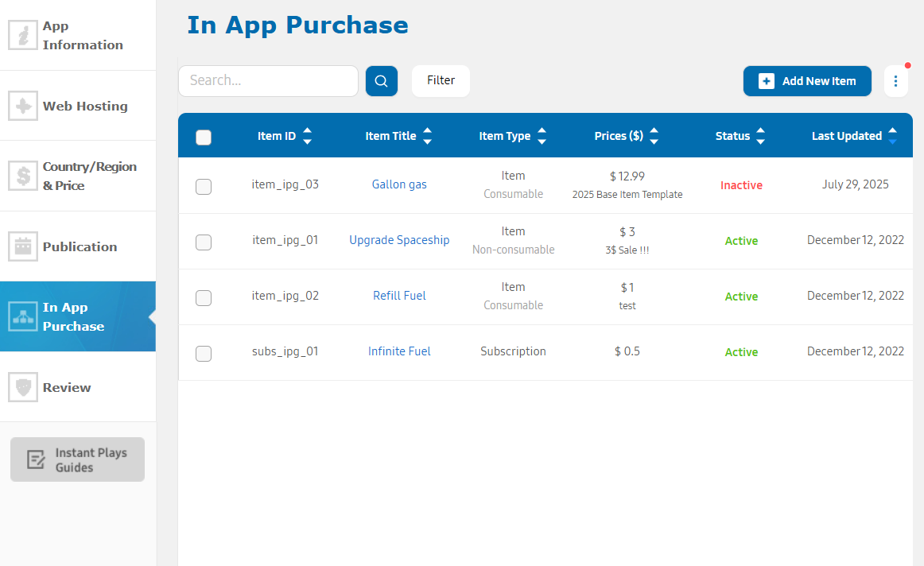This screenshot has width=924, height=566.
Task: Click the Filter button
Action: [x=441, y=81]
